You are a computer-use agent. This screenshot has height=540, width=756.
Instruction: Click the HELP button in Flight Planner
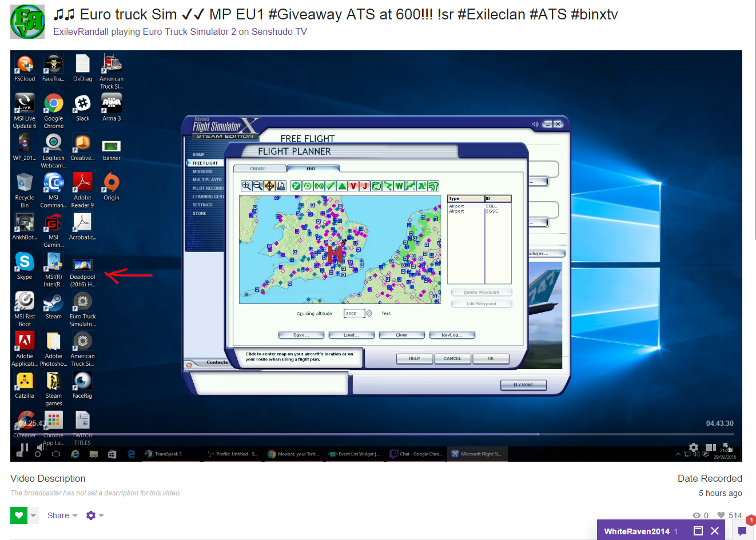[x=415, y=358]
